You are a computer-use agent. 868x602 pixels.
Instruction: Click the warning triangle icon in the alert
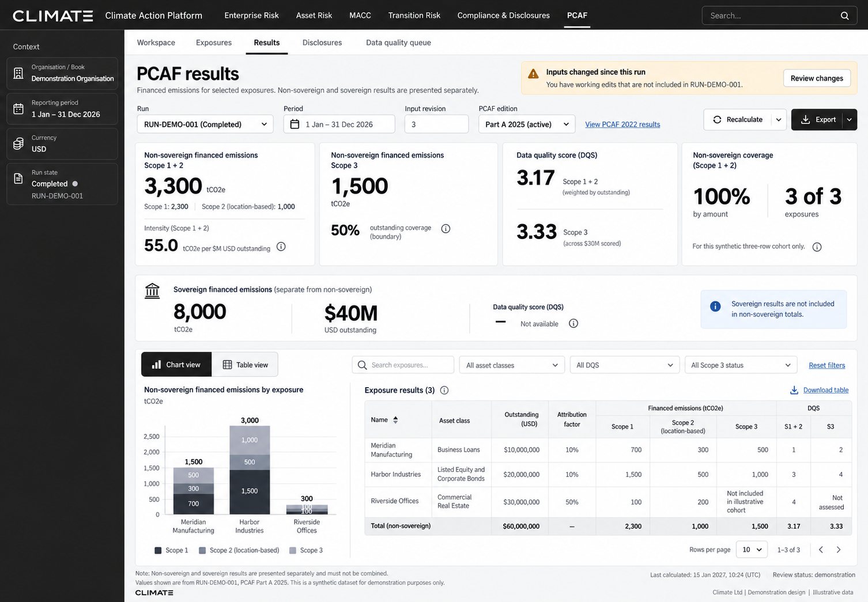pyautogui.click(x=533, y=74)
